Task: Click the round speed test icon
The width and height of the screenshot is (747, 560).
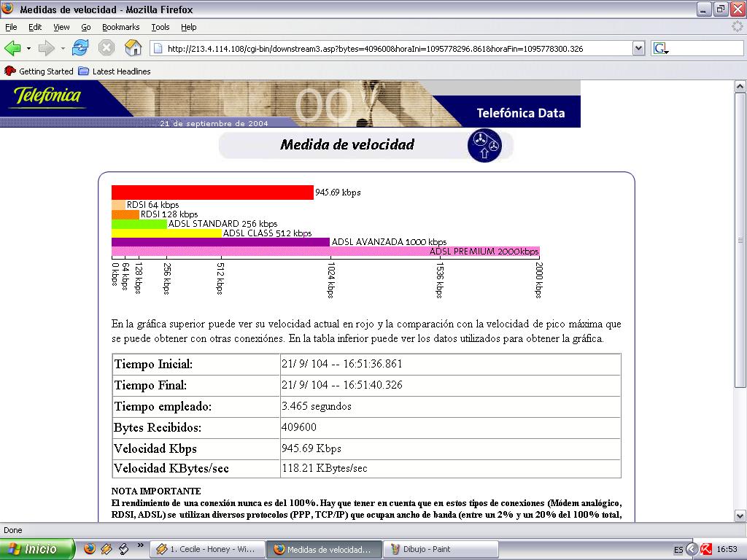Action: point(484,144)
